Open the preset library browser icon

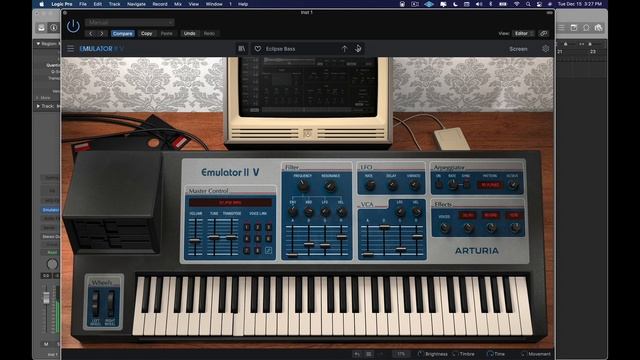point(242,49)
